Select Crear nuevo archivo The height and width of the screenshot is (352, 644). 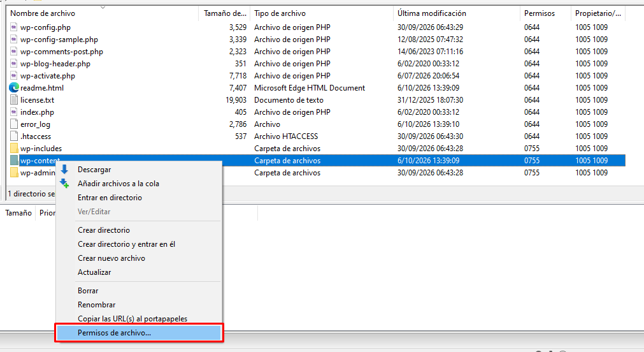click(x=111, y=258)
